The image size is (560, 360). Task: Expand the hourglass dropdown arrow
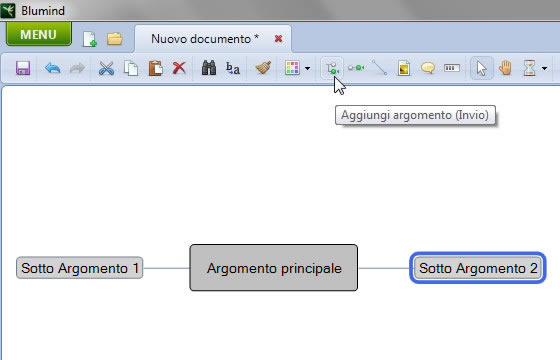(544, 68)
